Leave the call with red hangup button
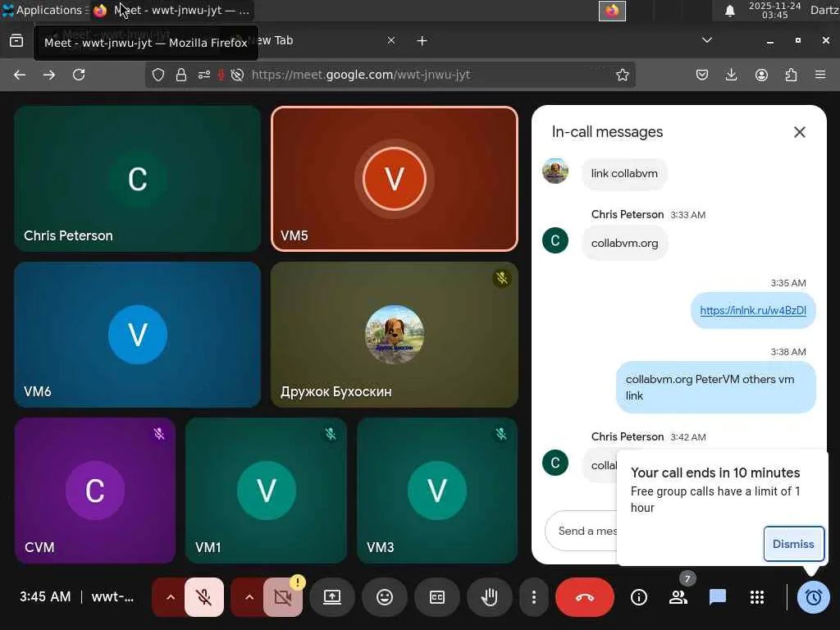Image resolution: width=840 pixels, height=630 pixels. coord(584,597)
